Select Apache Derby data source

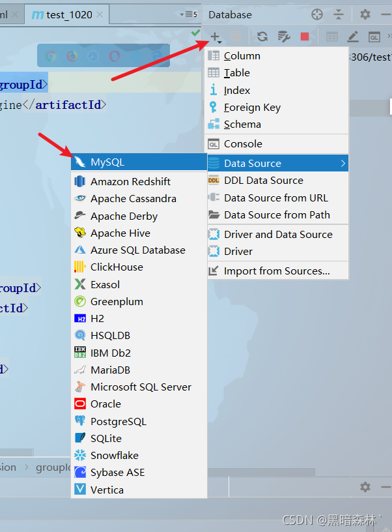pyautogui.click(x=139, y=216)
